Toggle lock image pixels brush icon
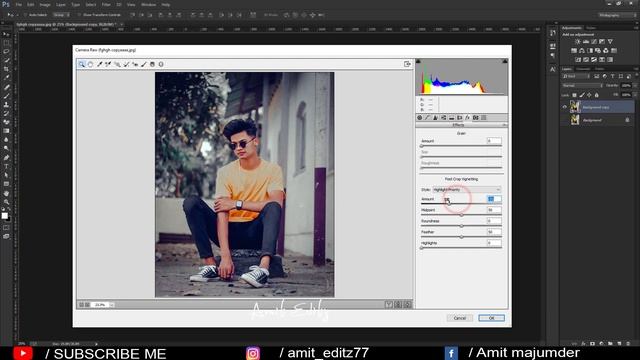 click(x=582, y=95)
